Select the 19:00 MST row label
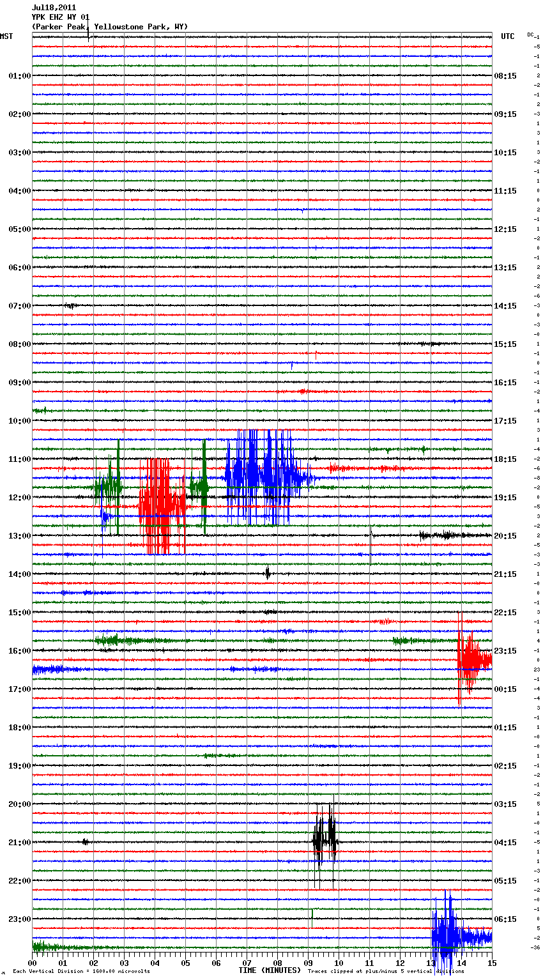The width and height of the screenshot is (543, 980). click(20, 766)
